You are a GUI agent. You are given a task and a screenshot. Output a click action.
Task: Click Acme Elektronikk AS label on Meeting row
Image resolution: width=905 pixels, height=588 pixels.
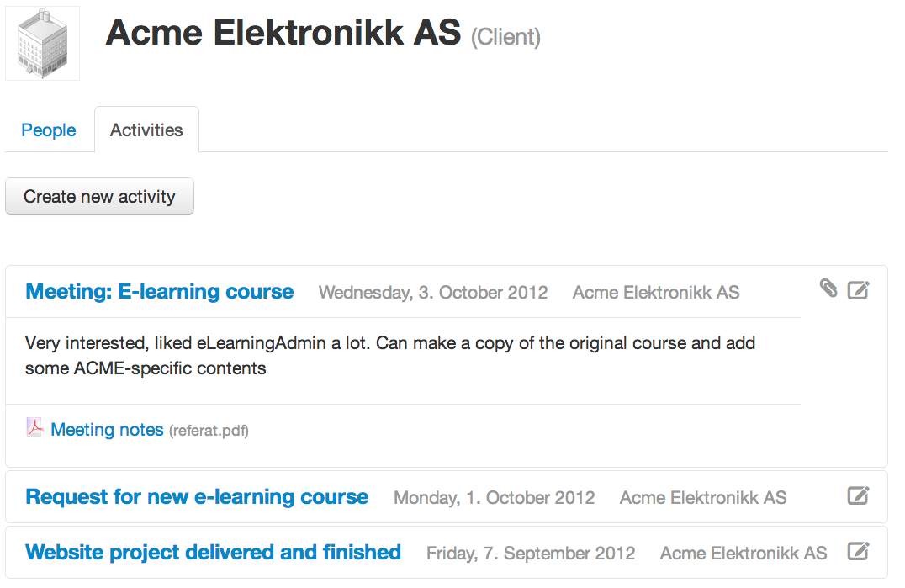click(656, 293)
